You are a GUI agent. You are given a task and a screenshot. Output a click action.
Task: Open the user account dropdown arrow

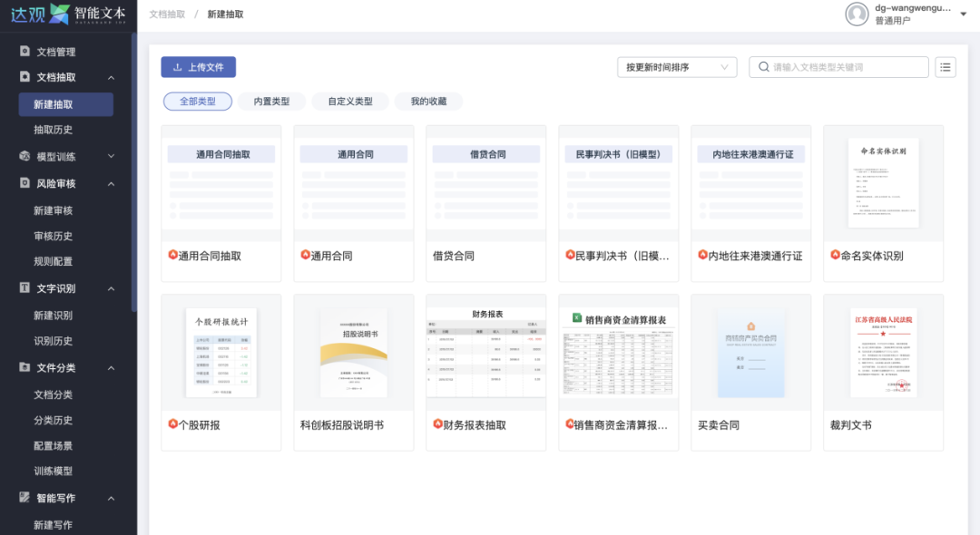(963, 14)
